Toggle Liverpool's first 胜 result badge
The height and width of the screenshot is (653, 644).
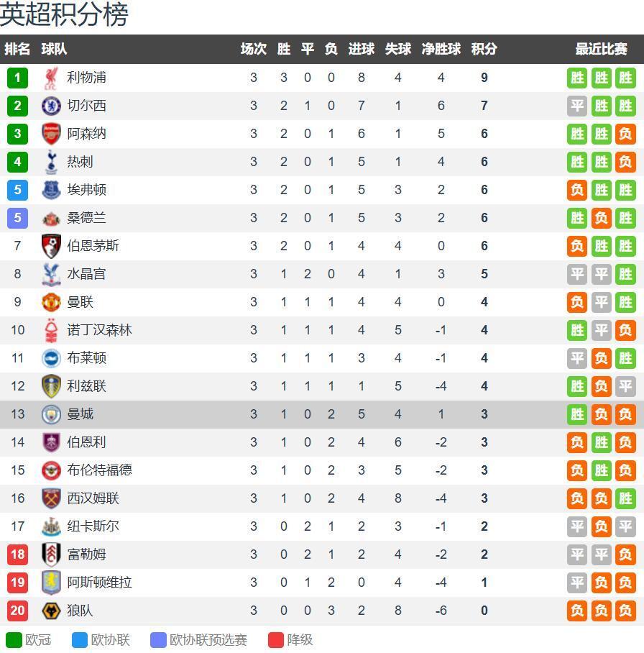(x=577, y=78)
